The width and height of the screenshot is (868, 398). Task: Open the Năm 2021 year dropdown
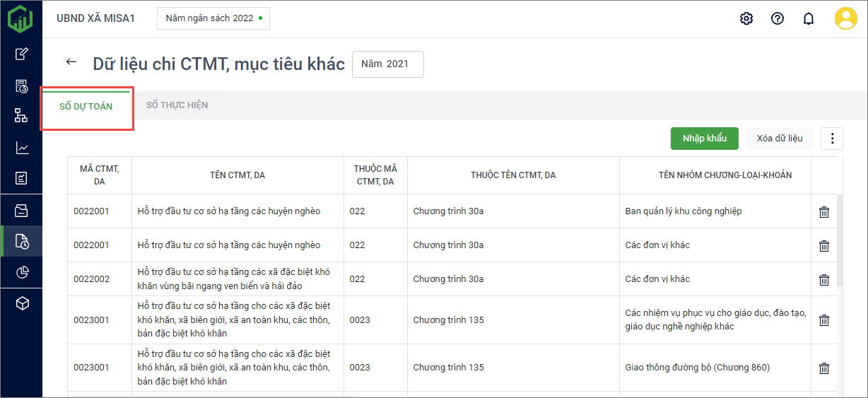[387, 64]
